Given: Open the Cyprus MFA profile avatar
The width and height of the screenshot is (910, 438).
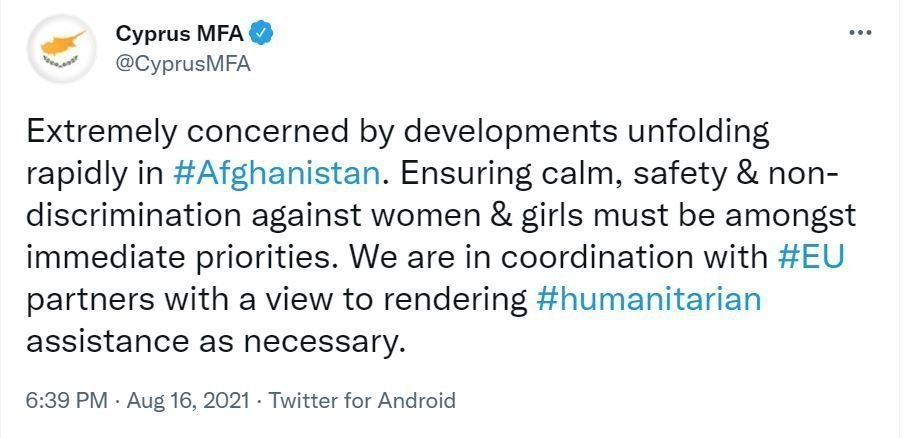Looking at the screenshot, I should click(62, 49).
